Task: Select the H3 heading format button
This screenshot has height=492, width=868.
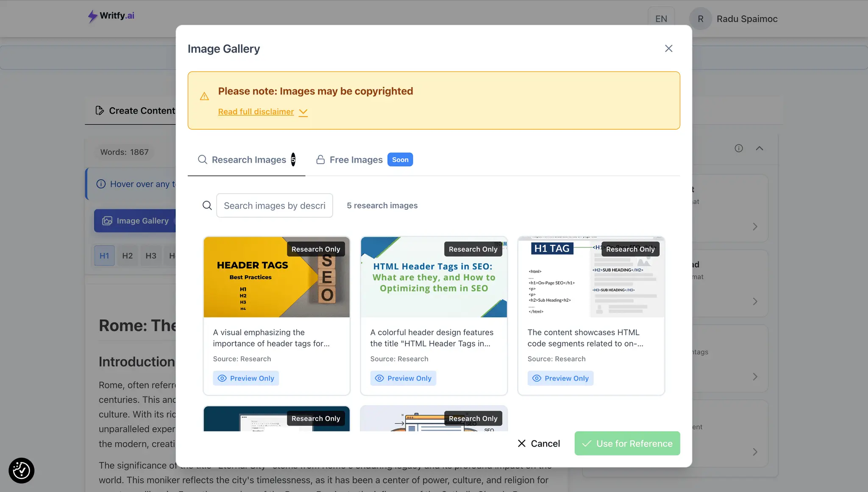Action: [151, 256]
